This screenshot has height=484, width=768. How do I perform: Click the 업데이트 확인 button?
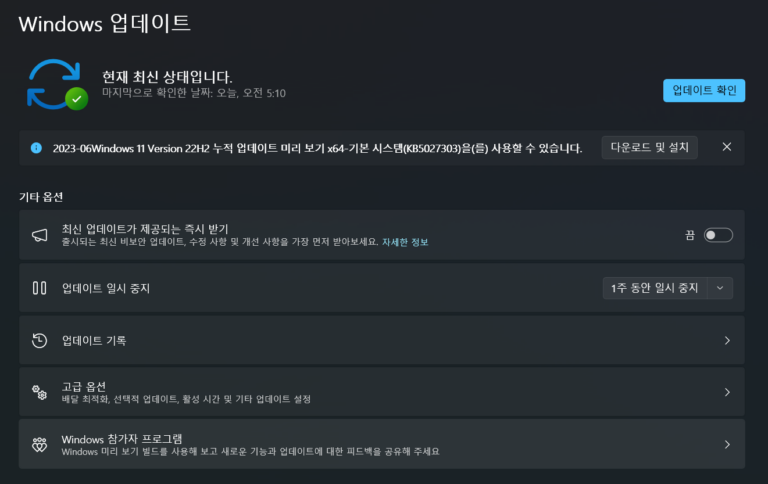(704, 91)
